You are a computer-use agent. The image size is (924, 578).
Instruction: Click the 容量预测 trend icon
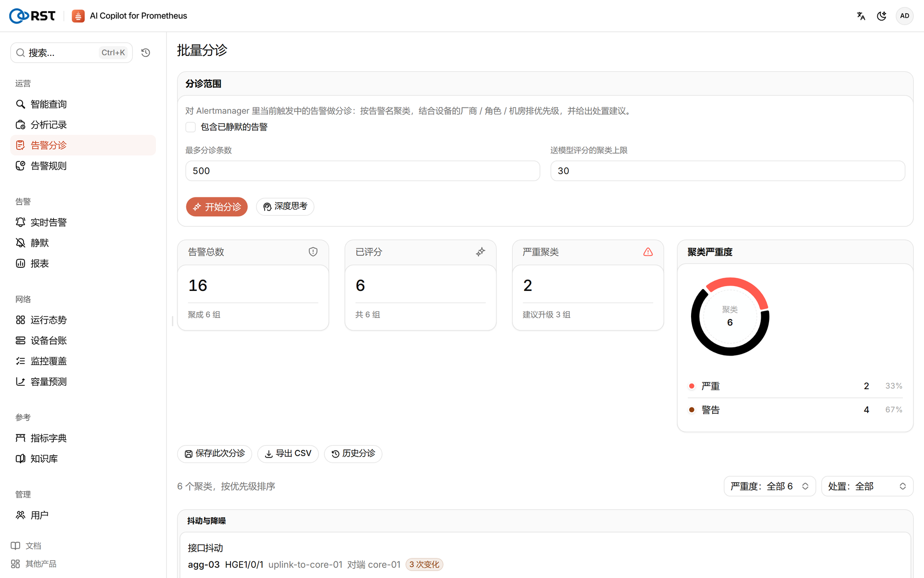20,381
